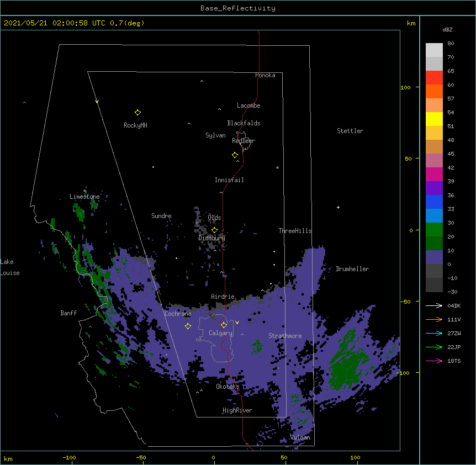Click the yellow diamond marker below Cochrane
The height and width of the screenshot is (465, 476).
(188, 326)
